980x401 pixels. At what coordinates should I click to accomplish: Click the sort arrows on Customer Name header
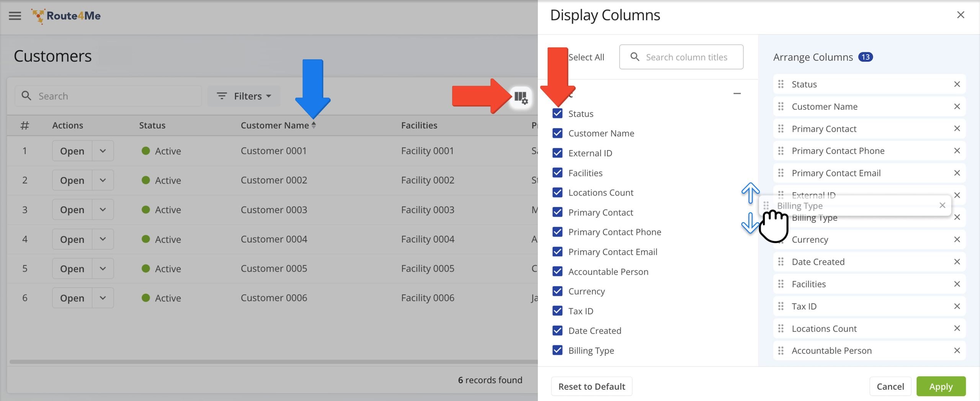tap(314, 125)
